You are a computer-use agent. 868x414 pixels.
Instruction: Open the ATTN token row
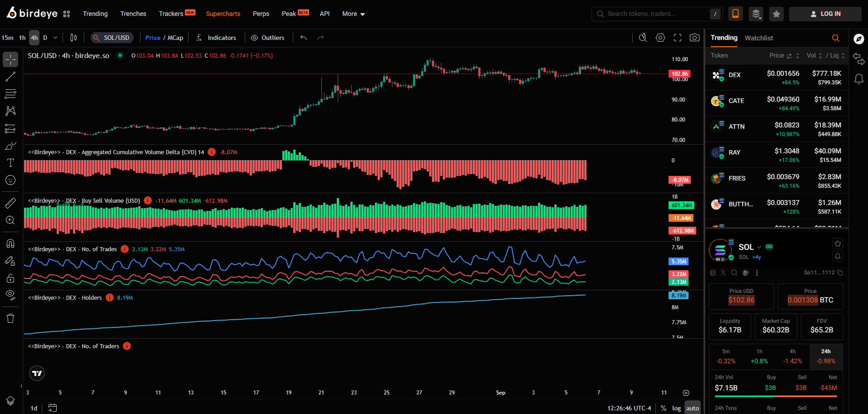pyautogui.click(x=777, y=129)
